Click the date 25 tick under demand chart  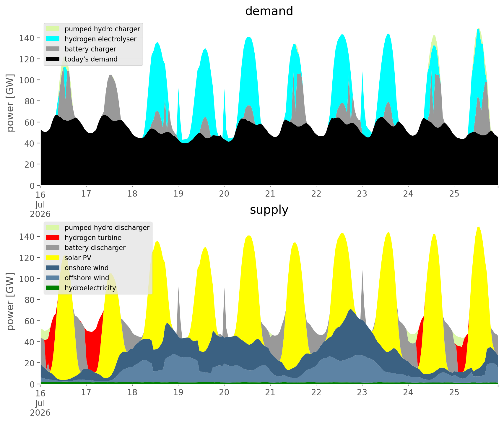pos(454,194)
